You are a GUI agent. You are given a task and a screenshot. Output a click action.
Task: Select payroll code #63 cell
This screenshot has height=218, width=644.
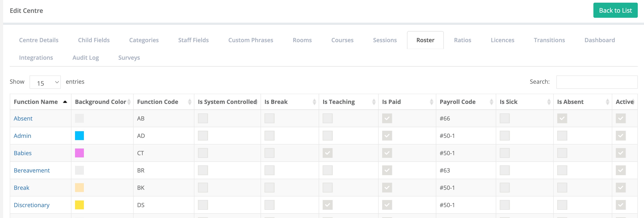click(x=466, y=170)
